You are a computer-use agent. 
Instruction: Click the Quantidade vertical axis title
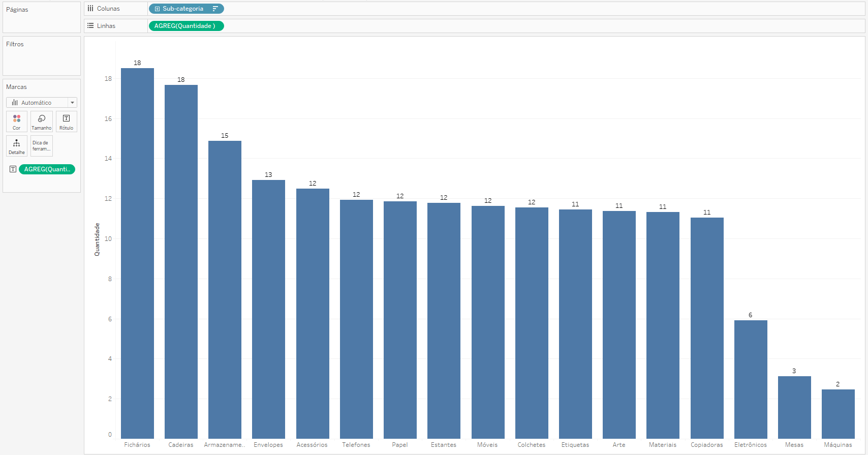point(97,239)
